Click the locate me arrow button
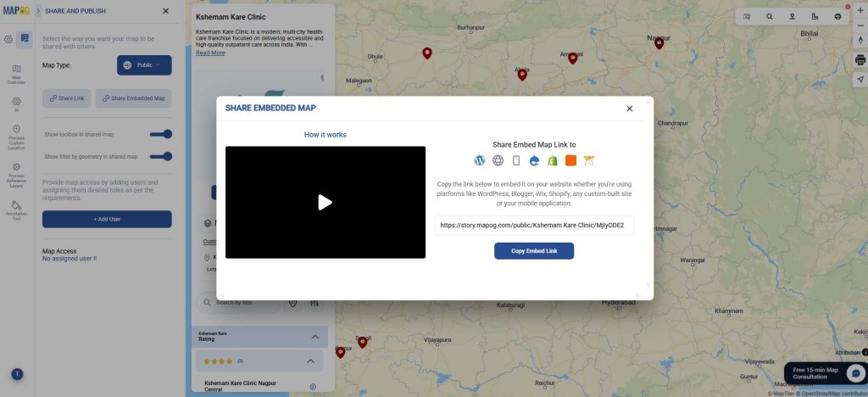 (860, 80)
